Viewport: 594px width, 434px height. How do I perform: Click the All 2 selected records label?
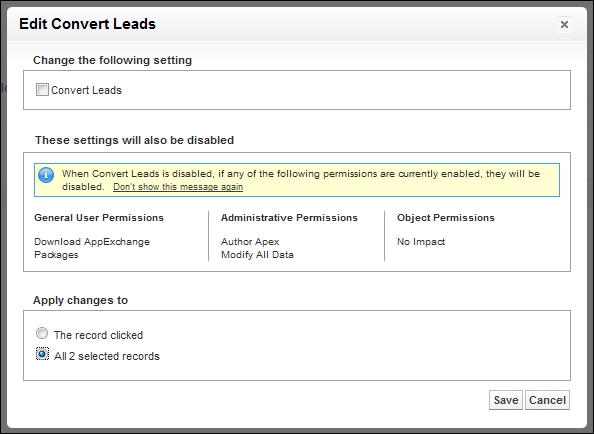point(107,356)
